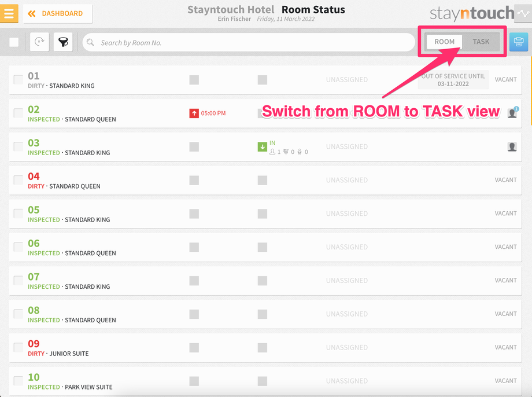This screenshot has width=532, height=397.
Task: Go back to the Dashboard
Action: [58, 13]
